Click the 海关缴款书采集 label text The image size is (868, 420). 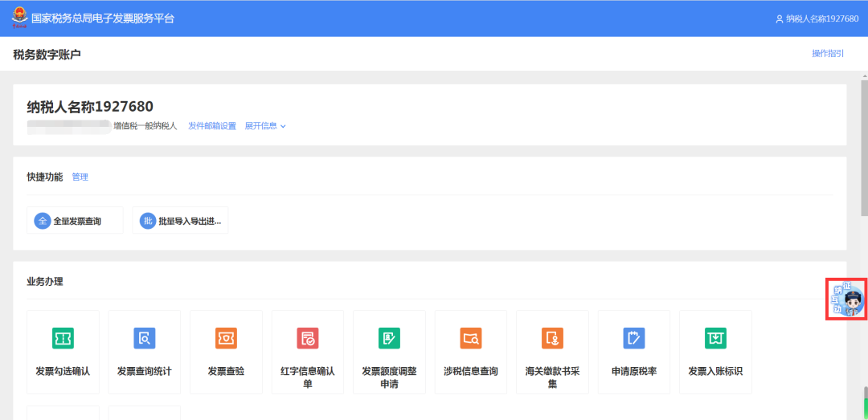pyautogui.click(x=552, y=377)
